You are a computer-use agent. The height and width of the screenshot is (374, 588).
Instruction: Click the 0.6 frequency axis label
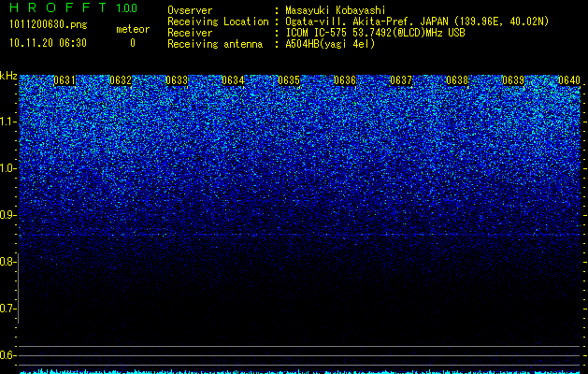(7, 355)
